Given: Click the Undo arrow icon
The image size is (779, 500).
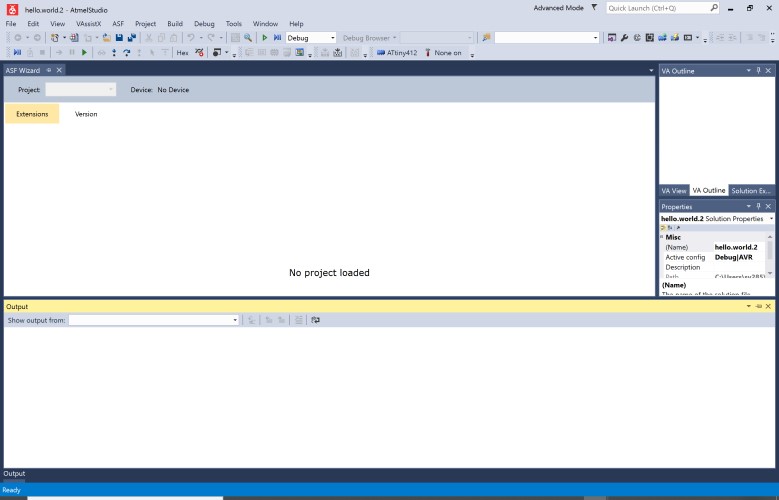Looking at the screenshot, I should (x=191, y=38).
